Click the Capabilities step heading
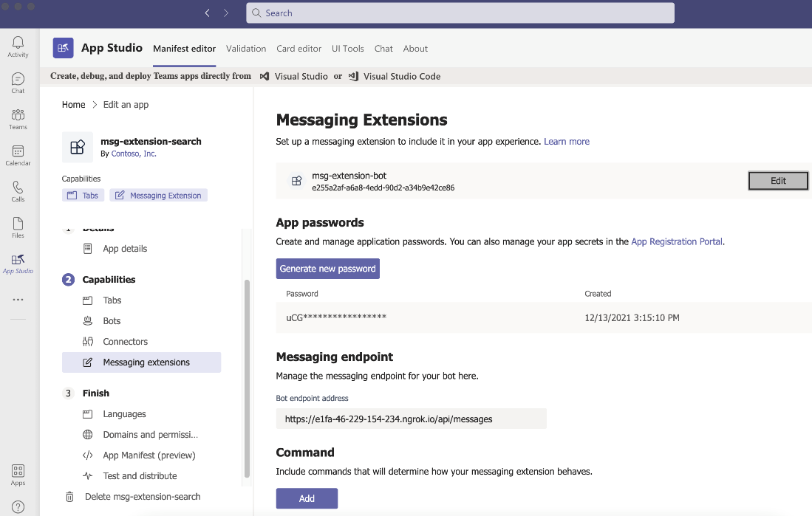The image size is (812, 516). (x=109, y=280)
